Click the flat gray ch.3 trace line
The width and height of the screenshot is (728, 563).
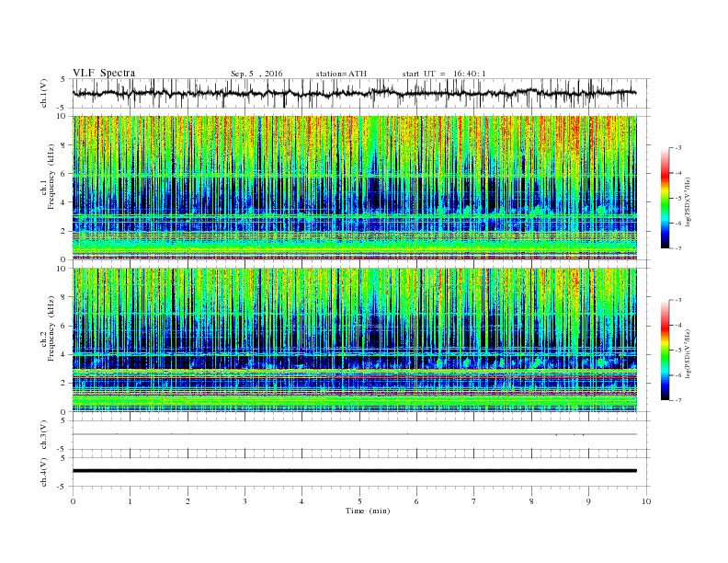click(354, 434)
